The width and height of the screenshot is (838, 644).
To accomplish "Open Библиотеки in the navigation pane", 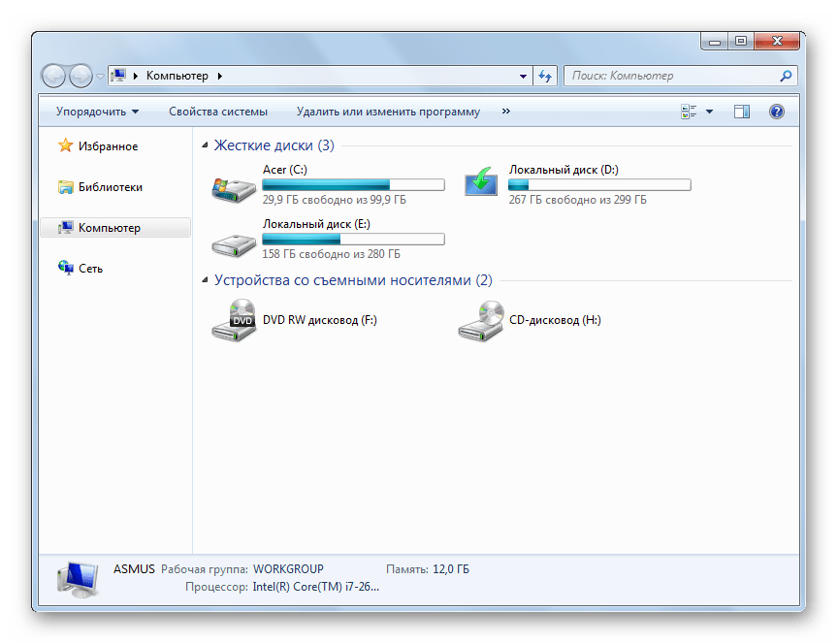I will 110,187.
